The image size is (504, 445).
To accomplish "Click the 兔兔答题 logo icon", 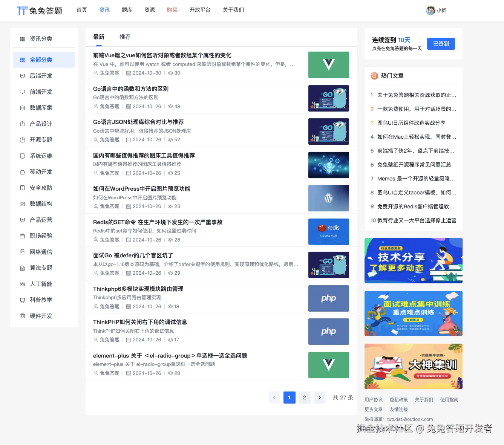I will click(x=22, y=10).
